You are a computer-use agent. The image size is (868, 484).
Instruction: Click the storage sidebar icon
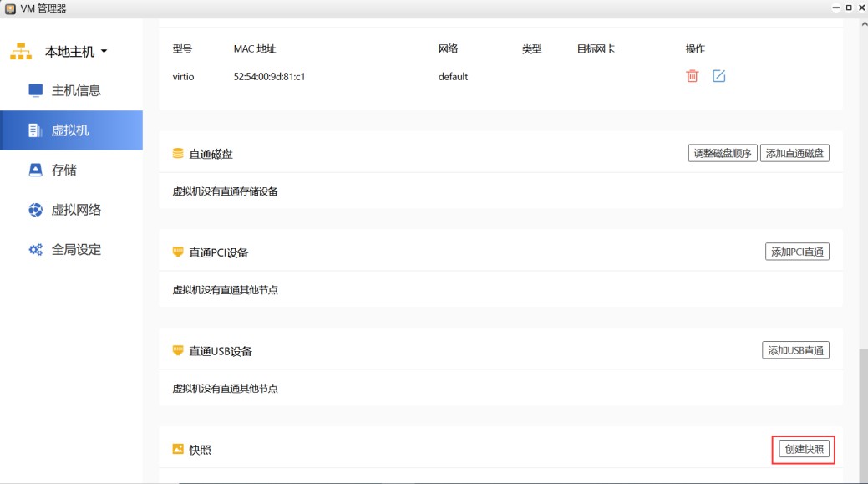pos(35,170)
